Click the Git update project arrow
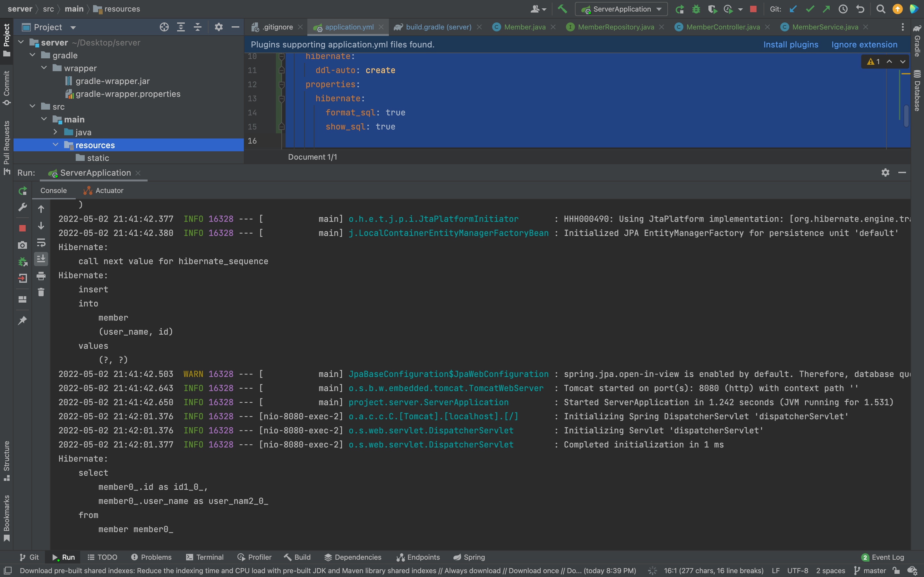 click(793, 9)
